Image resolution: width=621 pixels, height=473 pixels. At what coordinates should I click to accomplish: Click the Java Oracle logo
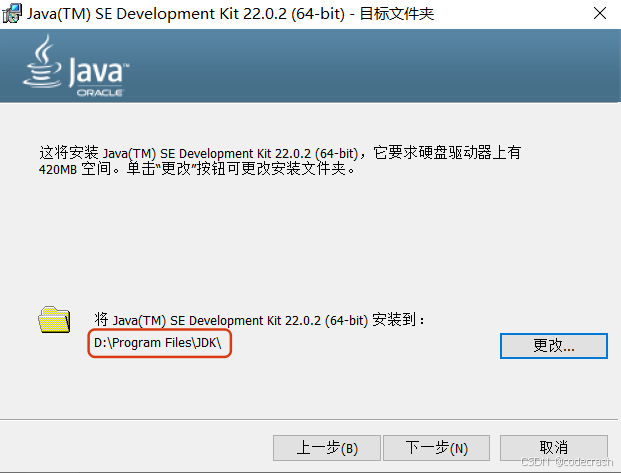click(x=76, y=66)
